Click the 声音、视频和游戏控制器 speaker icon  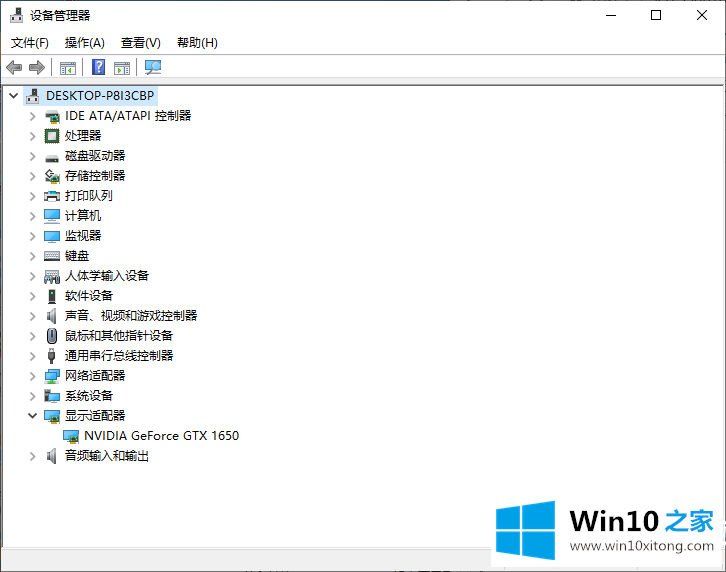pyautogui.click(x=52, y=316)
